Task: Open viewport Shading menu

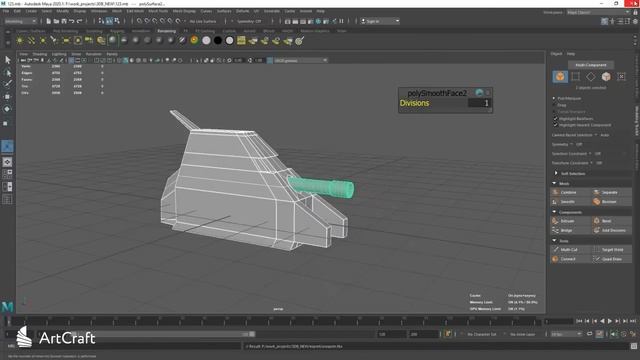Action: [40, 54]
